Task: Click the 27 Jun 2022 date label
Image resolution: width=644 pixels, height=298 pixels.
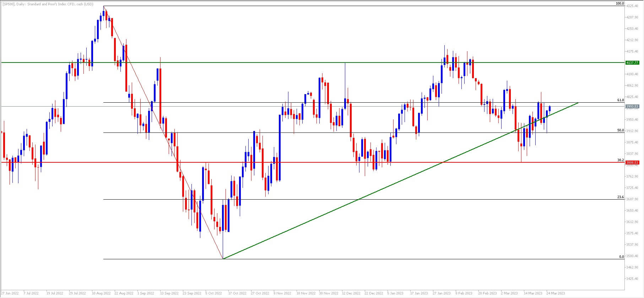Action: (10, 293)
